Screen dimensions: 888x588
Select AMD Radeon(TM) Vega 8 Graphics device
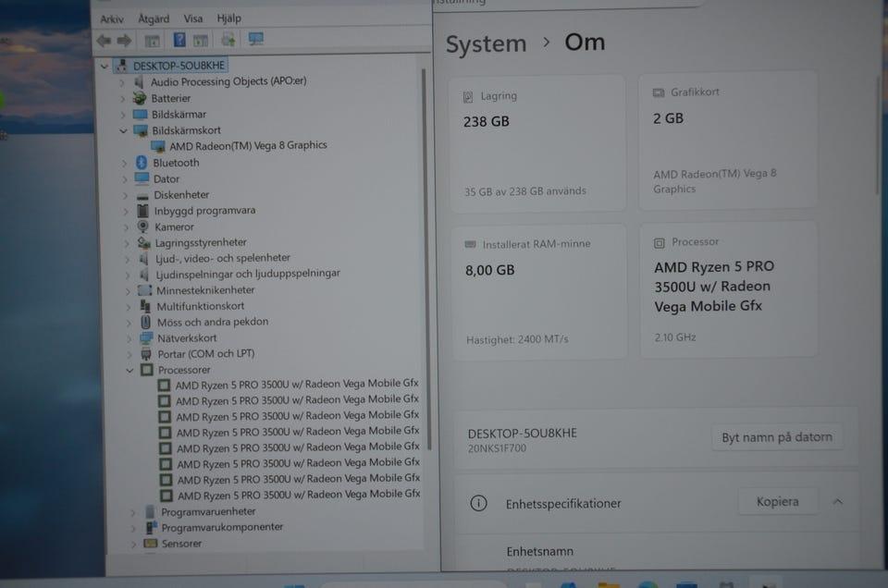click(x=248, y=146)
